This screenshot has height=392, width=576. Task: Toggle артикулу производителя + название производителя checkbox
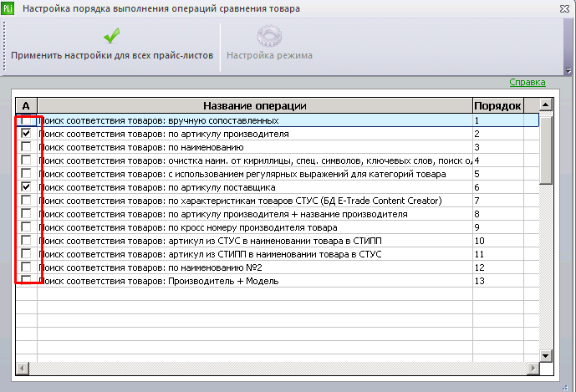(x=26, y=213)
